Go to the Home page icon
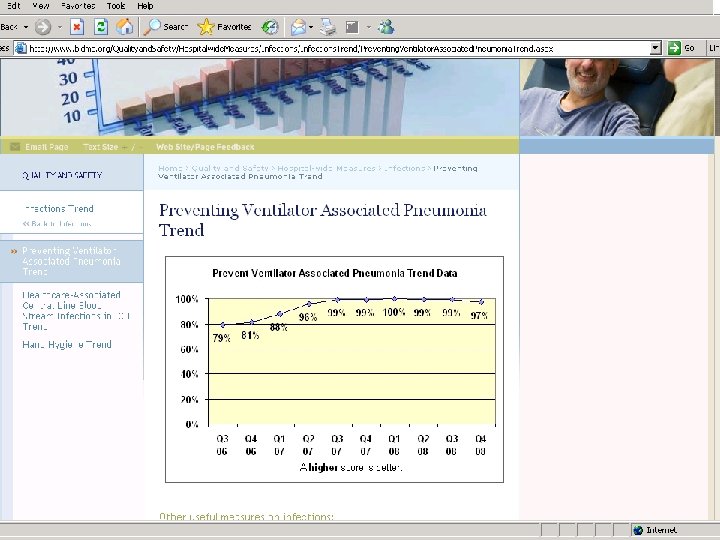Viewport: 720px width, 540px height. tap(124, 27)
